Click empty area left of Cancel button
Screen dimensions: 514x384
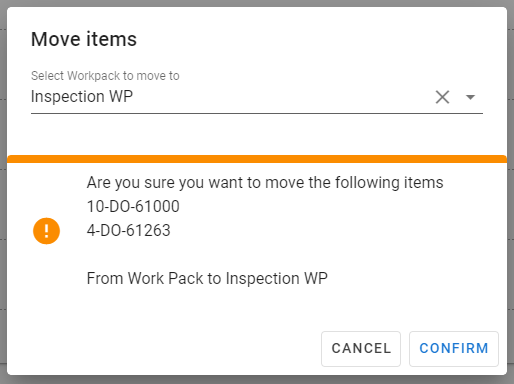163,349
